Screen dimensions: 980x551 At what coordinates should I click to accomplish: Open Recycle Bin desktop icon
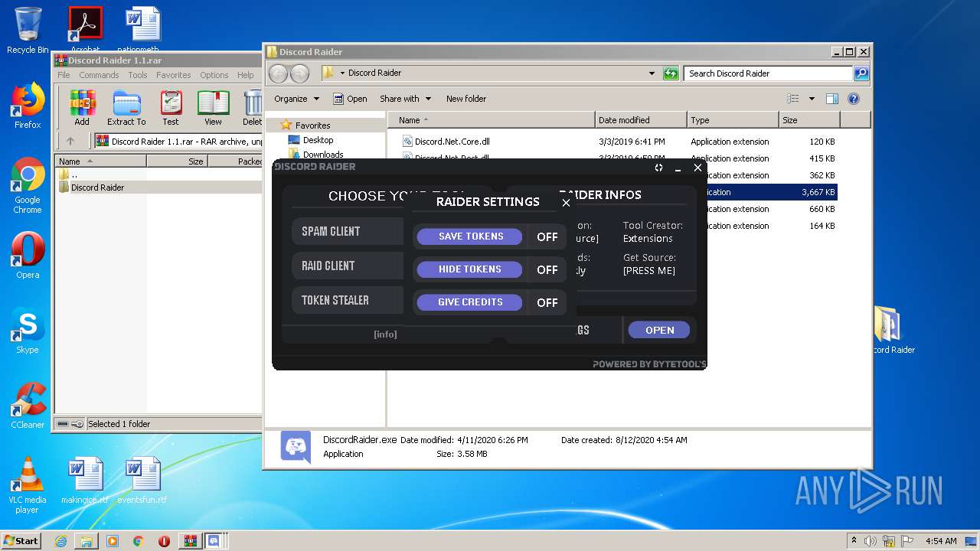(x=28, y=31)
